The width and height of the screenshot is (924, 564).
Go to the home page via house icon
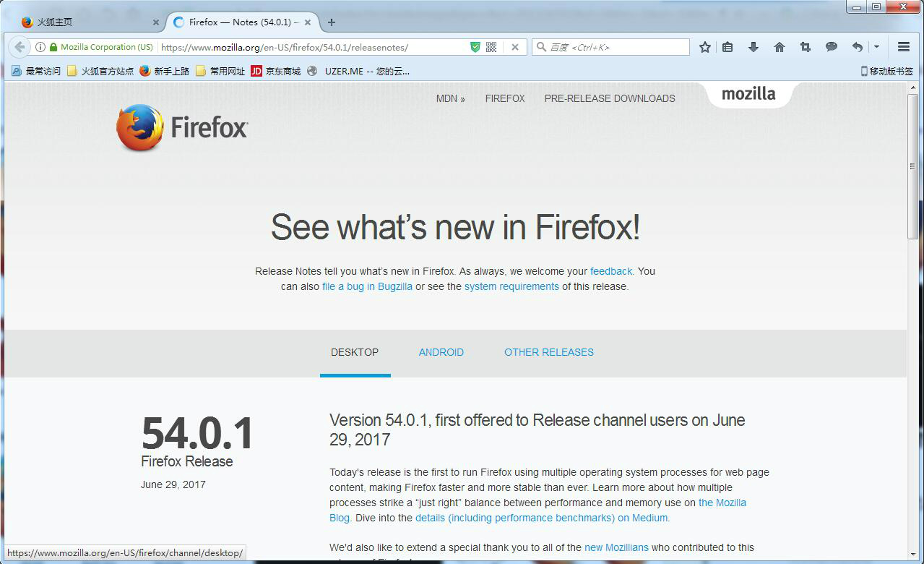[x=780, y=47]
